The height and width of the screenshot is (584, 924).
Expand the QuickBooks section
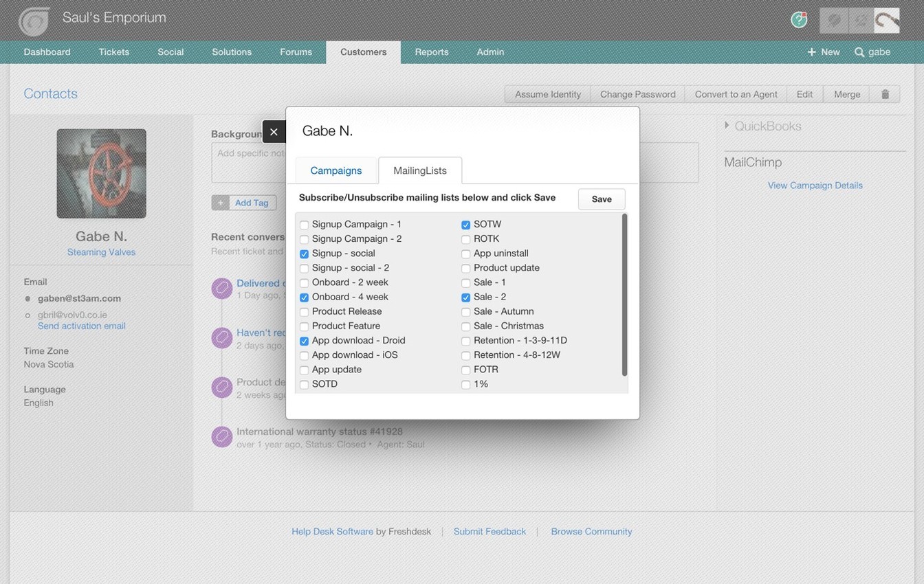click(x=727, y=126)
